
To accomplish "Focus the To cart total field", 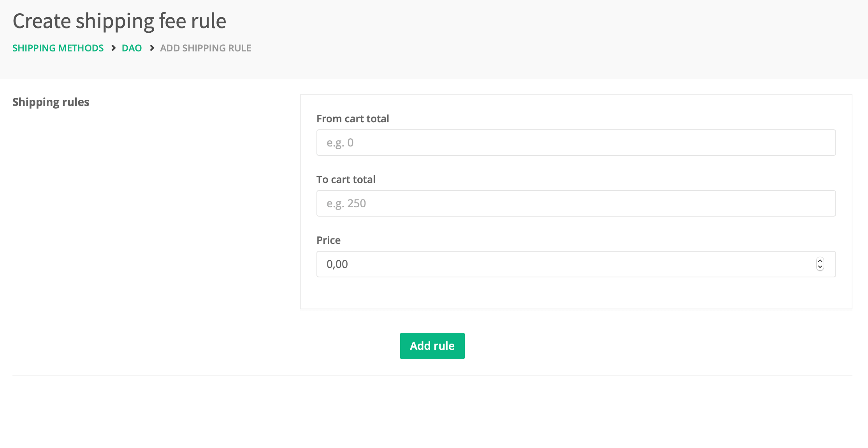I will (x=576, y=203).
